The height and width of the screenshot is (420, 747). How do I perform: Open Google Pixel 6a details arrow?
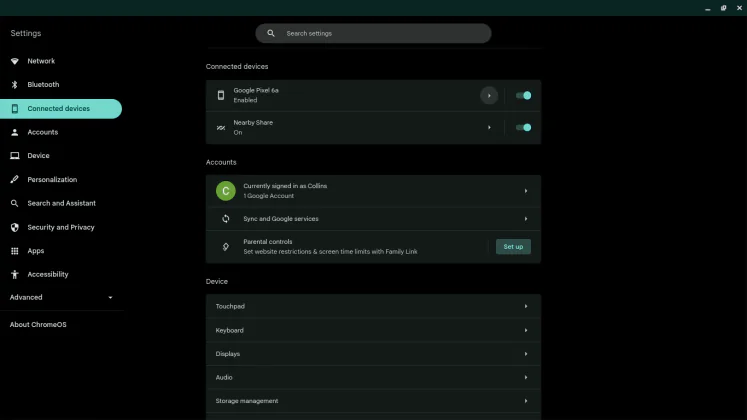tap(489, 96)
